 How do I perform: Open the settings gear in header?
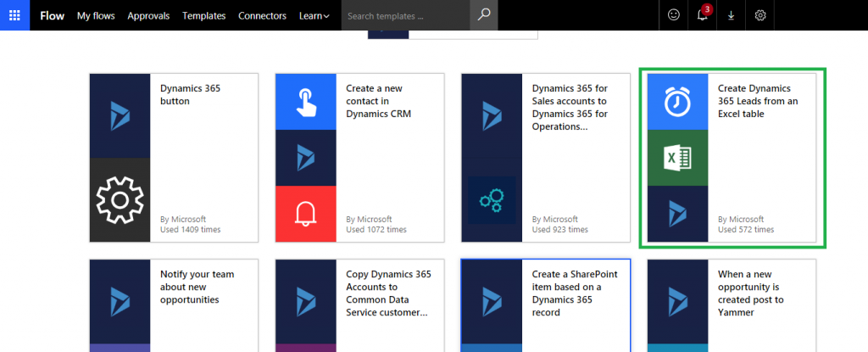(x=760, y=15)
